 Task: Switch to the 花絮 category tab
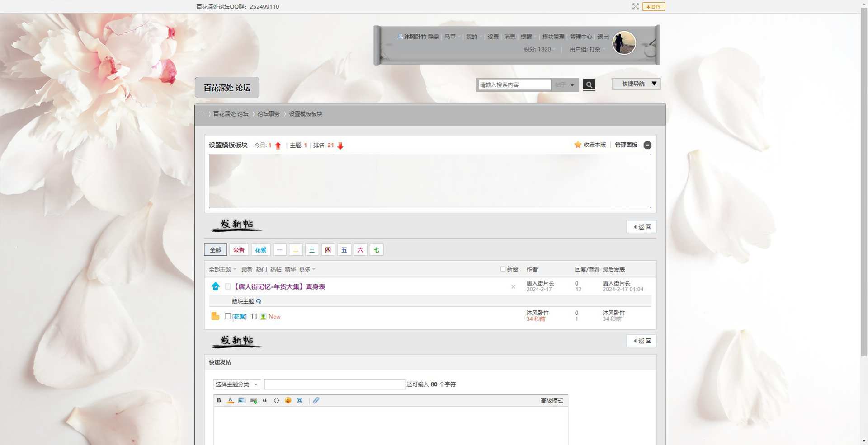(x=260, y=250)
